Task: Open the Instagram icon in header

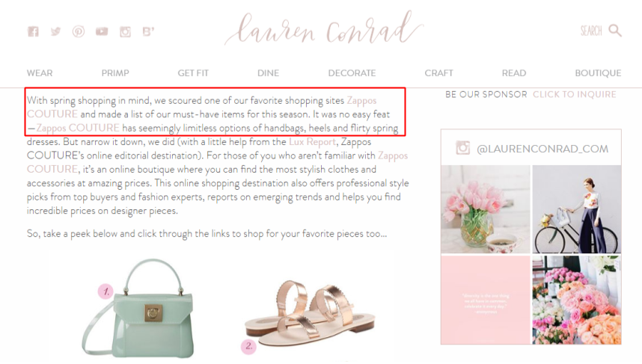Action: [x=125, y=31]
